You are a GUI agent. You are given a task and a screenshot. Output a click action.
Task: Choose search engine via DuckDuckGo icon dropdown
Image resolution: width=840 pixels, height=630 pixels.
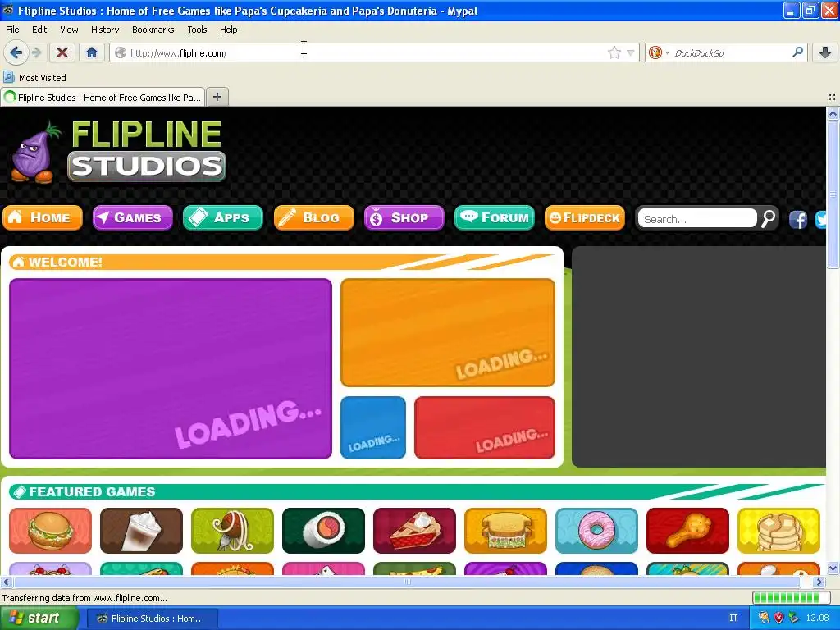coord(659,52)
